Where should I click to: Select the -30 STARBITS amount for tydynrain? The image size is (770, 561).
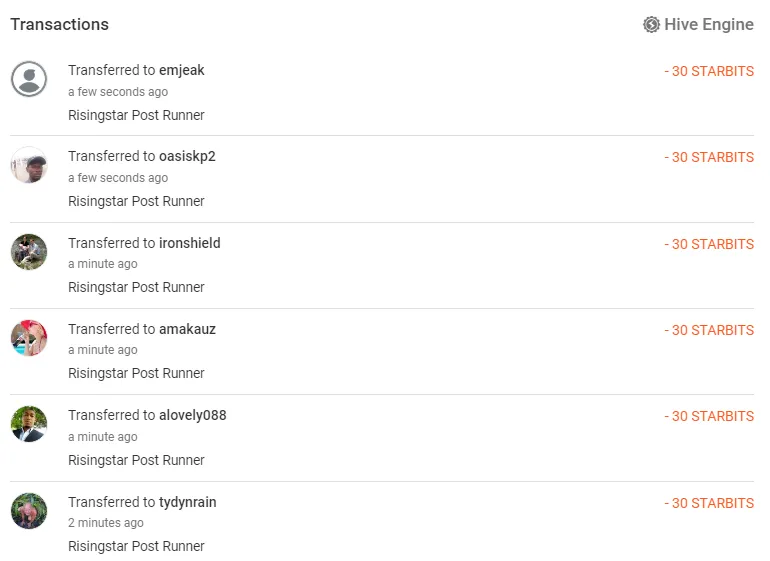[x=709, y=503]
